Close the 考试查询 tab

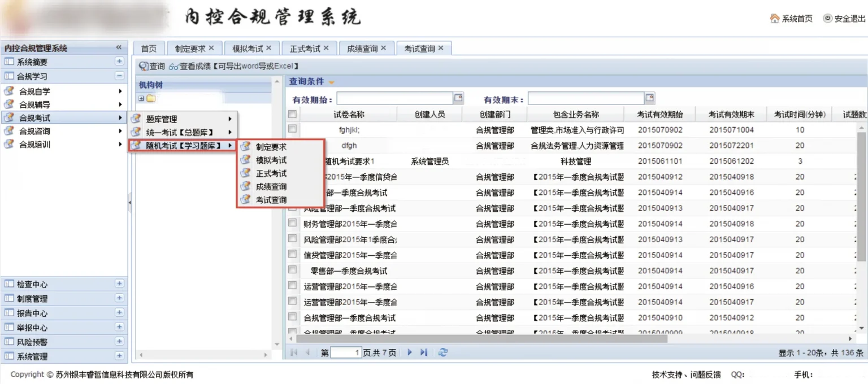(441, 49)
